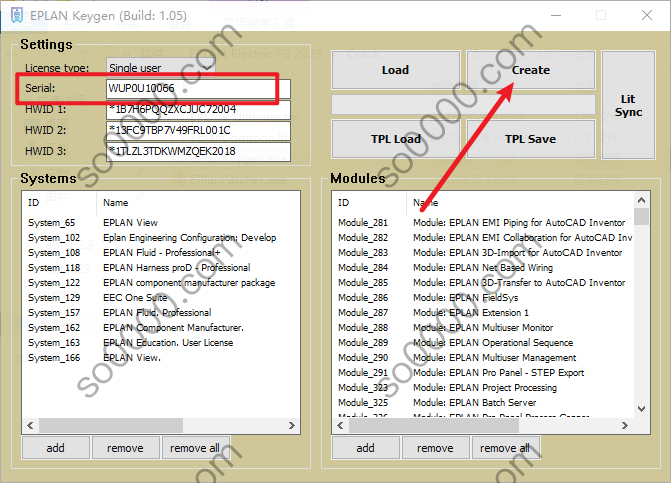Click Systems ID column header
Viewport: 671px width, 483px height.
click(59, 203)
